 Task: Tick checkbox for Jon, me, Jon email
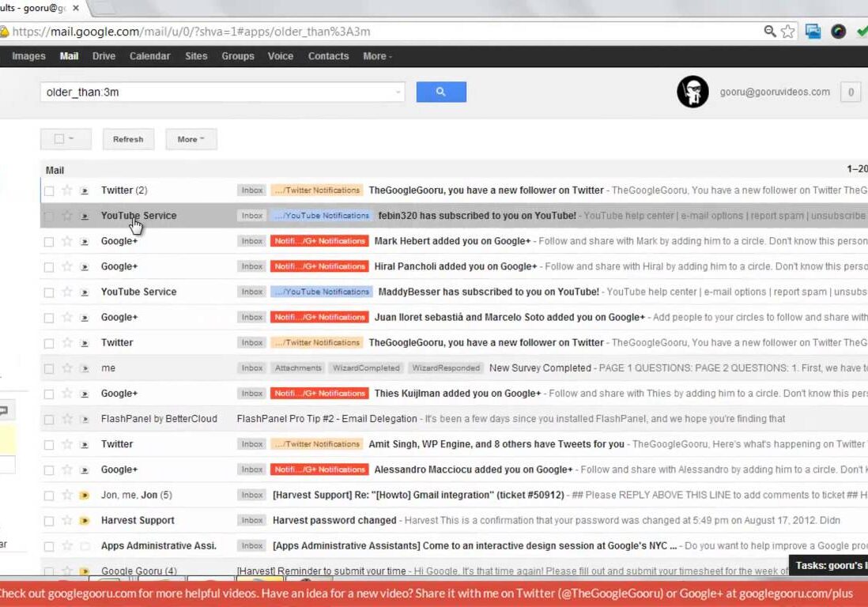[49, 496]
